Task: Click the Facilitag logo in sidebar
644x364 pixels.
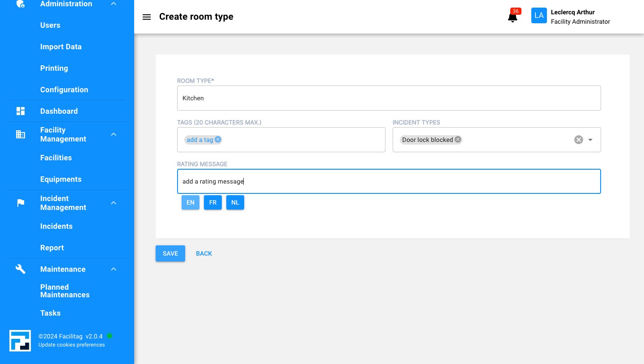Action: click(x=20, y=341)
